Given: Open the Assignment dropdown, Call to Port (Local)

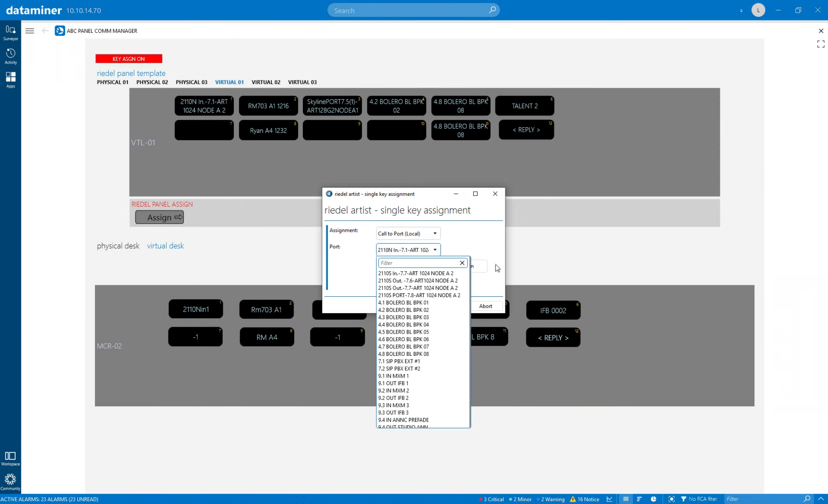Looking at the screenshot, I should (408, 234).
